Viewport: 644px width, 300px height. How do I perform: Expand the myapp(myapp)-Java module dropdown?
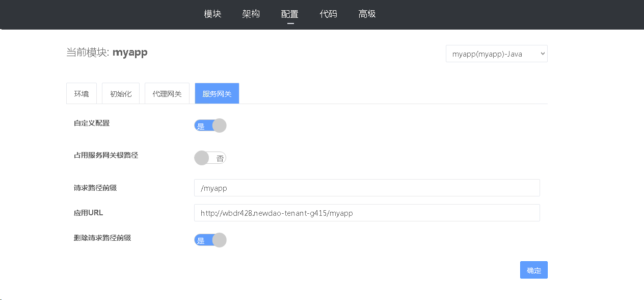pos(496,54)
